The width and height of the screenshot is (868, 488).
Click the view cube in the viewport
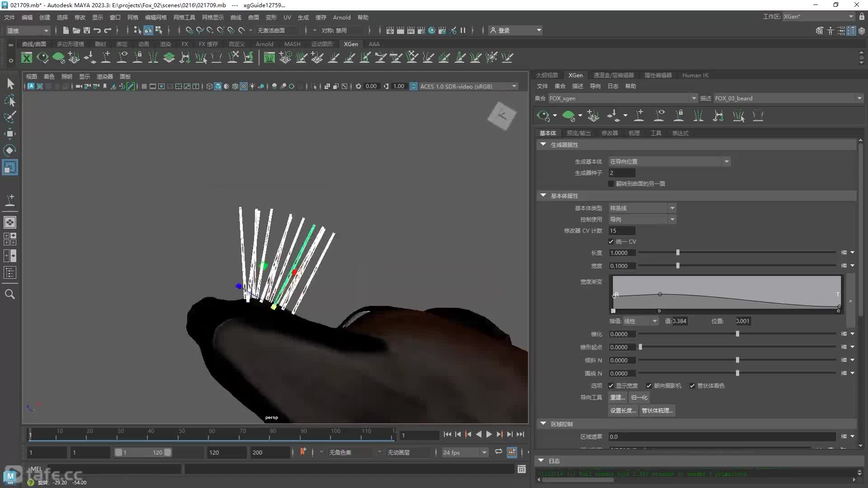tap(502, 116)
